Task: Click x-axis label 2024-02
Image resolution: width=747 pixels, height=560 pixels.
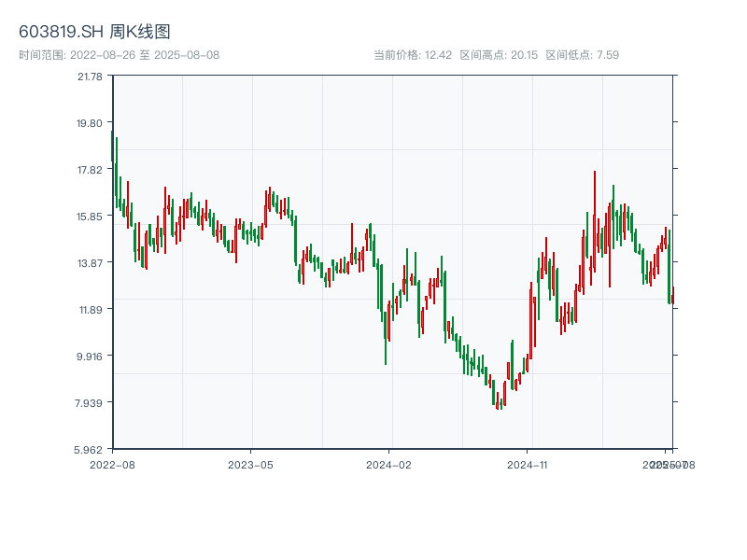Action: point(388,465)
